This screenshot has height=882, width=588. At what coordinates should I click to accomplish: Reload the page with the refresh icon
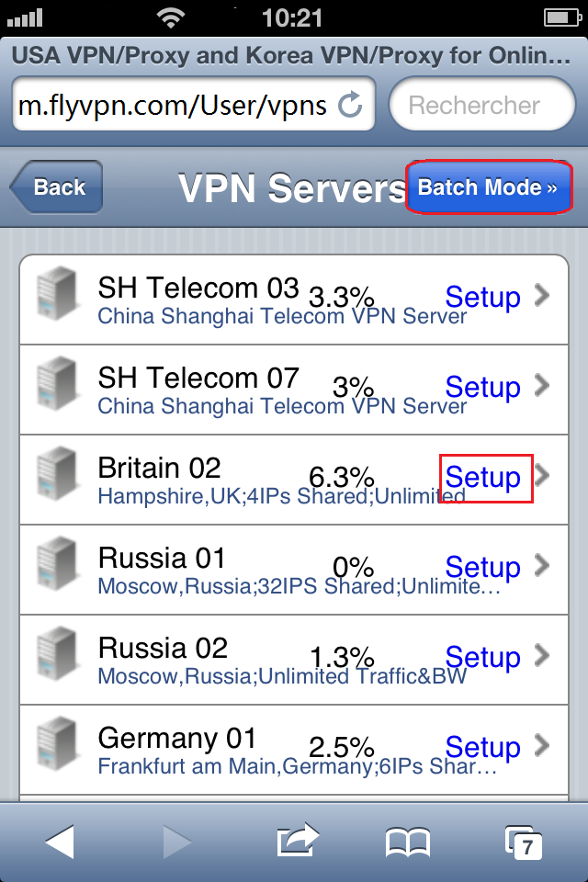click(x=351, y=104)
